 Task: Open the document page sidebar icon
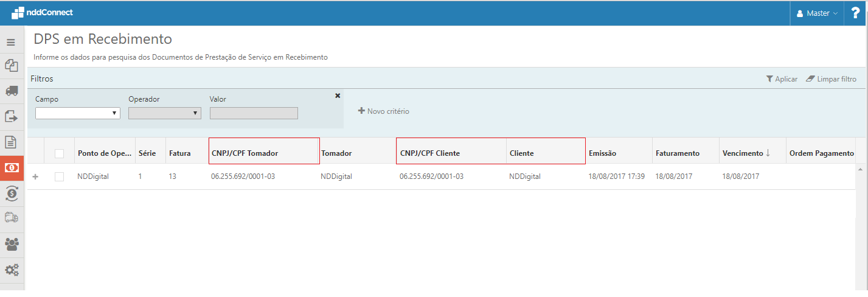coord(11,142)
